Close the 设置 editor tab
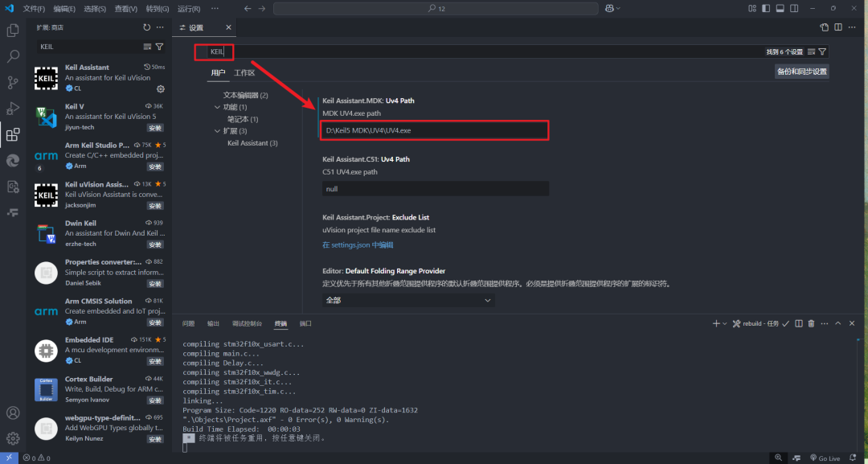The image size is (868, 464). [228, 27]
